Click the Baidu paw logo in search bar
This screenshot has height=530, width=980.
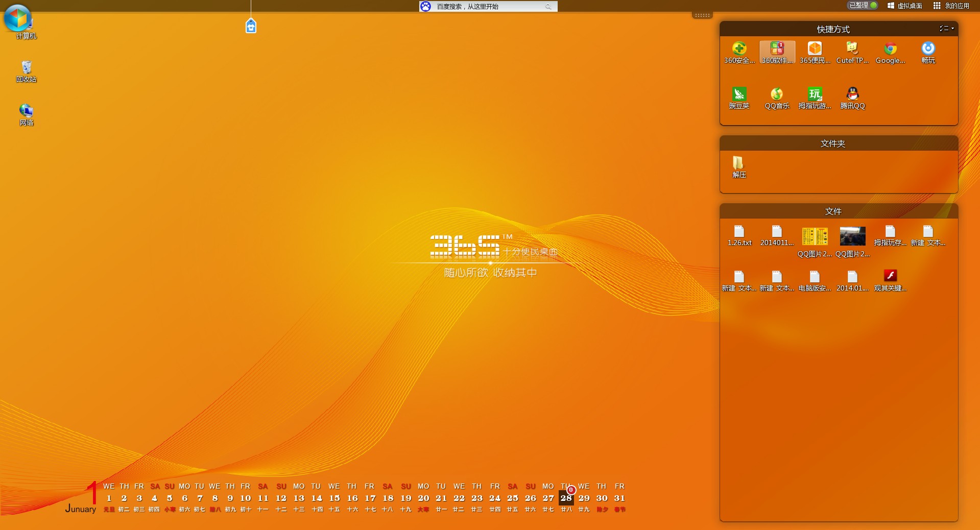[425, 6]
